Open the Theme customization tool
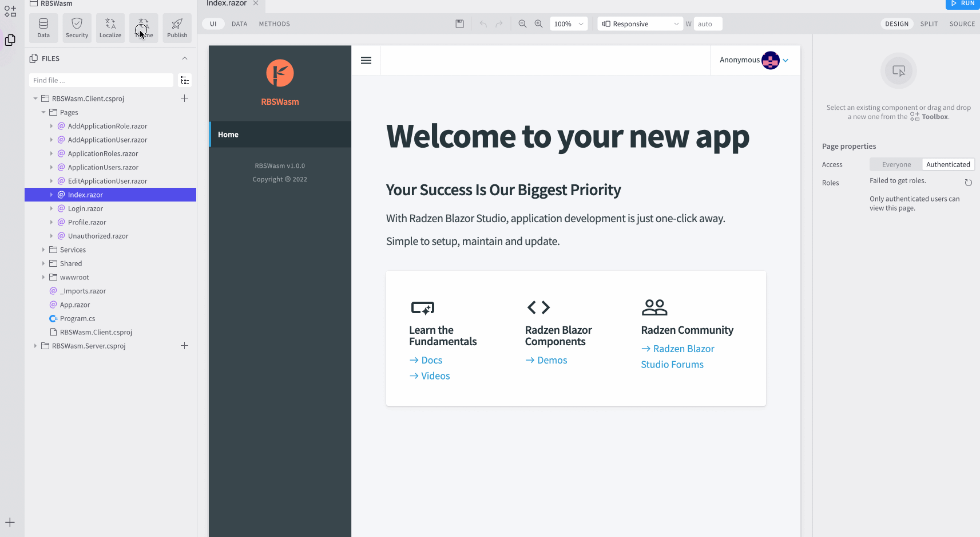 click(143, 27)
